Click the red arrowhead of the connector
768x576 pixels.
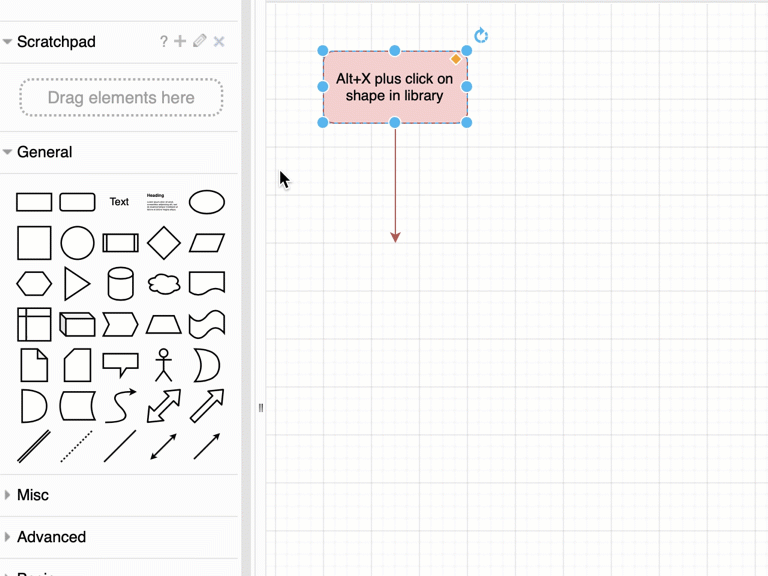pos(395,238)
